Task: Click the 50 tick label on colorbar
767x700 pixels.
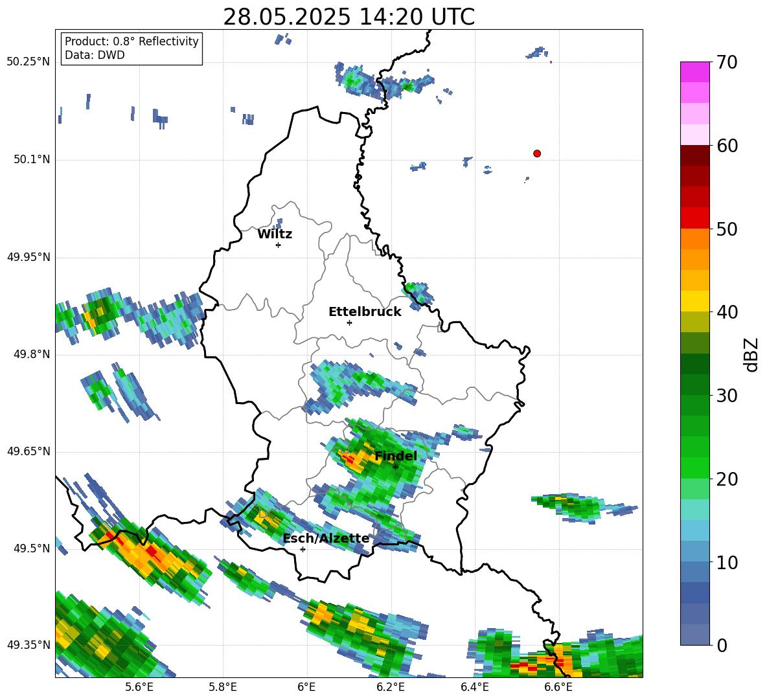Action: pos(727,229)
